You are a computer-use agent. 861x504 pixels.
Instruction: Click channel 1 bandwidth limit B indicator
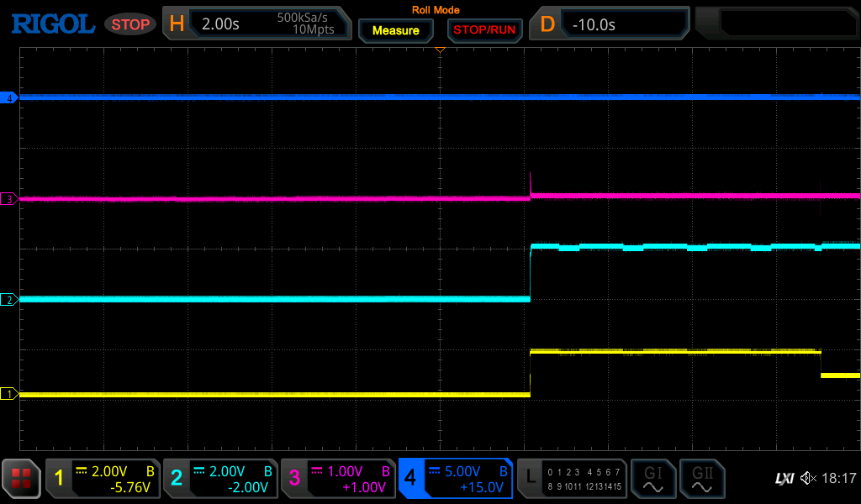pyautogui.click(x=150, y=471)
